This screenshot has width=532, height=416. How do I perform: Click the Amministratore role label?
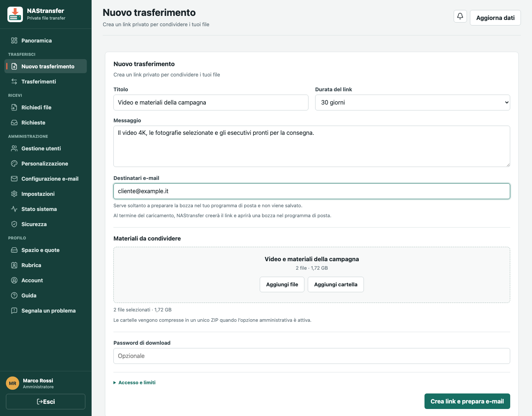coord(38,387)
